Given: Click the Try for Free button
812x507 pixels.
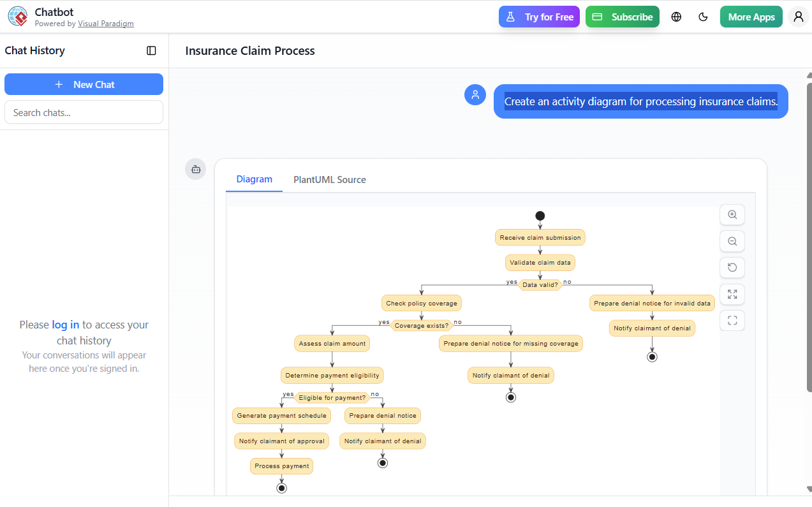Looking at the screenshot, I should coord(539,17).
